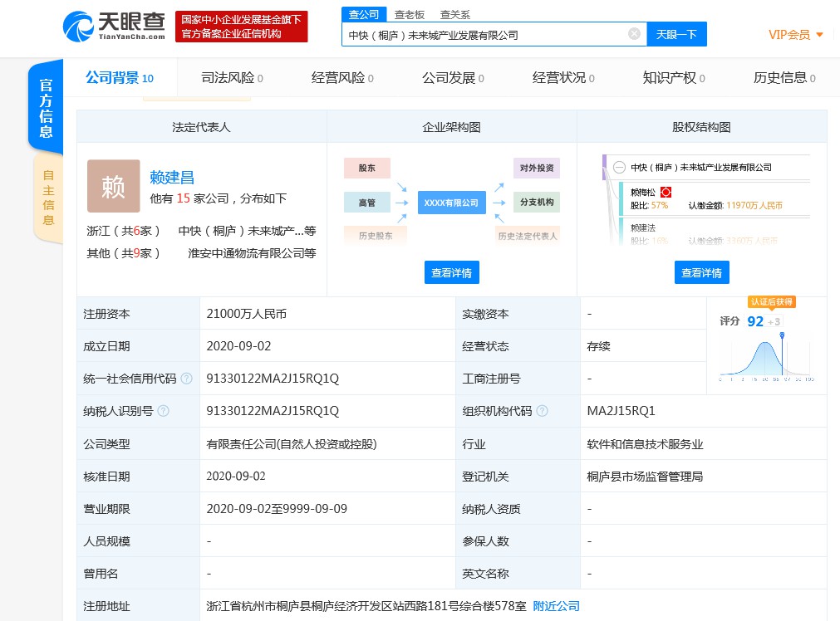Click registered capital 21000万人民币
The height and width of the screenshot is (621, 840).
(x=247, y=314)
